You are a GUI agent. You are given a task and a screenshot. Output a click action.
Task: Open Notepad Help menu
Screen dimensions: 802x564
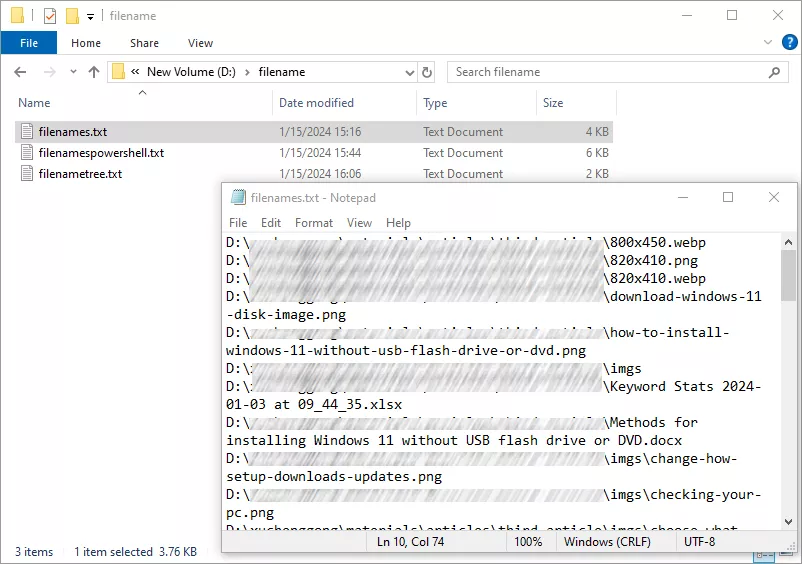pyautogui.click(x=398, y=223)
